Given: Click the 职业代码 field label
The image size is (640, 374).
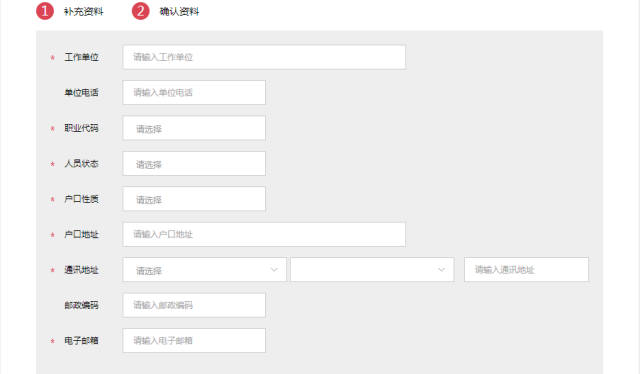Looking at the screenshot, I should pos(81,128).
